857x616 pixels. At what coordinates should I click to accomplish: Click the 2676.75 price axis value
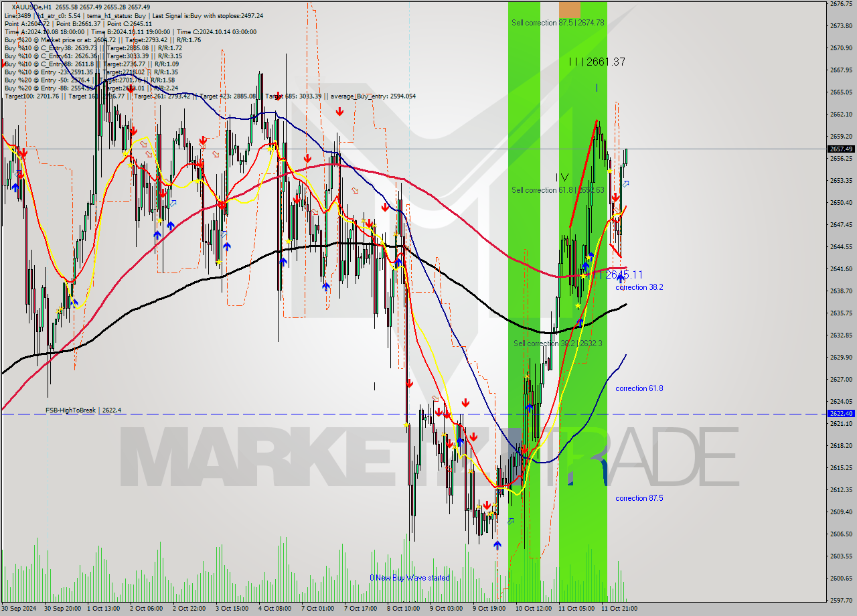[841, 4]
